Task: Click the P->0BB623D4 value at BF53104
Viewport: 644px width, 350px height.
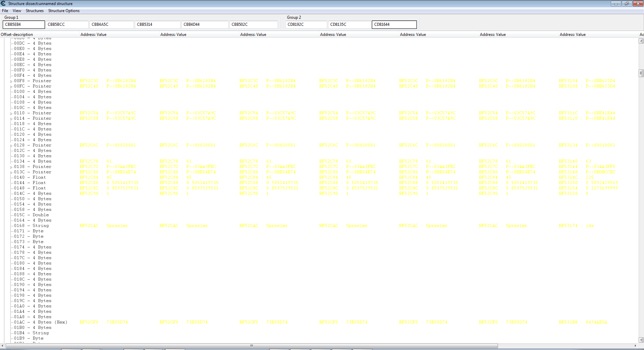Action: pos(600,81)
